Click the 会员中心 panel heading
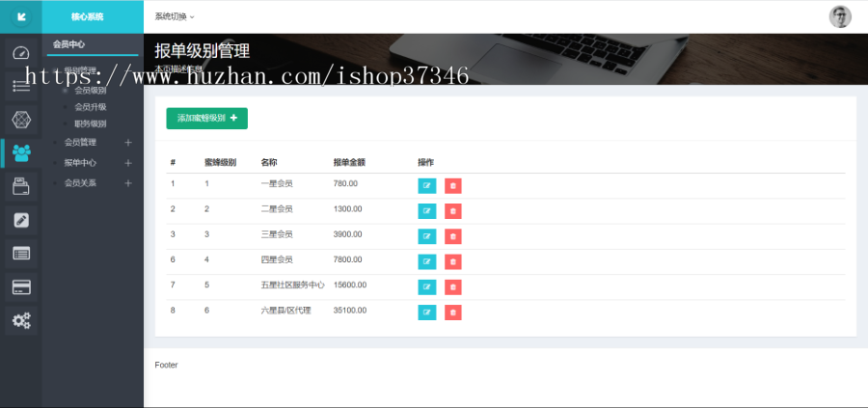This screenshot has height=408, width=868. pos(68,44)
